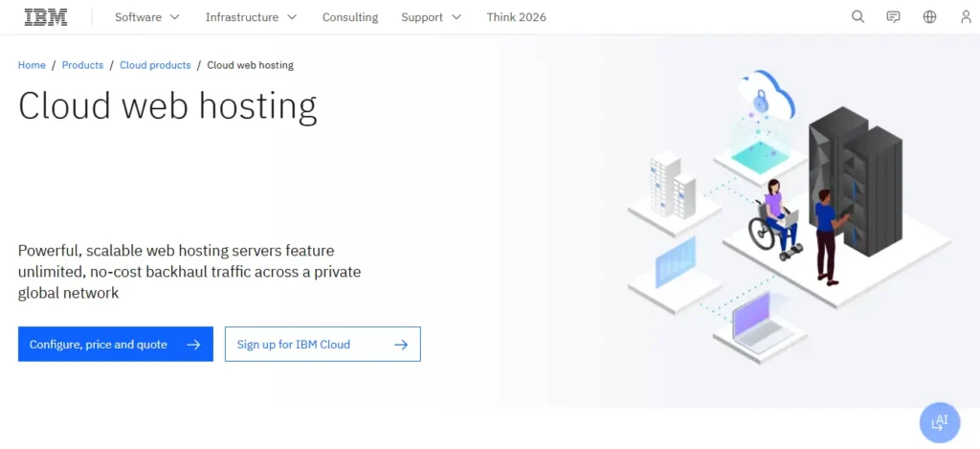980x449 pixels.
Task: Open the AI assistant floating button
Action: coord(940,422)
